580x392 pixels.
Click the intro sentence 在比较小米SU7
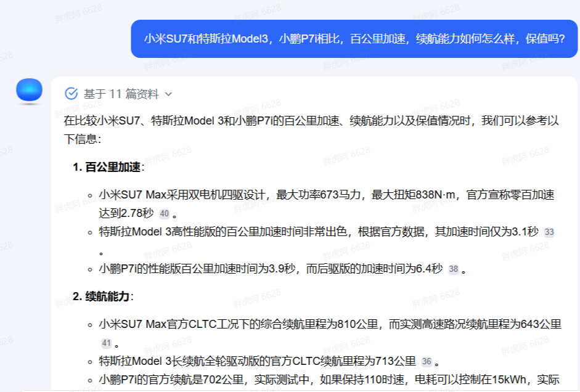click(x=102, y=121)
